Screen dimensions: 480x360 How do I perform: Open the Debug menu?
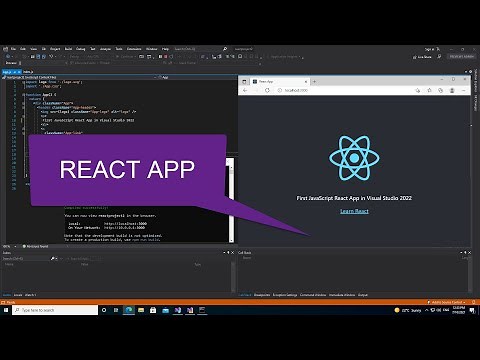point(81,49)
